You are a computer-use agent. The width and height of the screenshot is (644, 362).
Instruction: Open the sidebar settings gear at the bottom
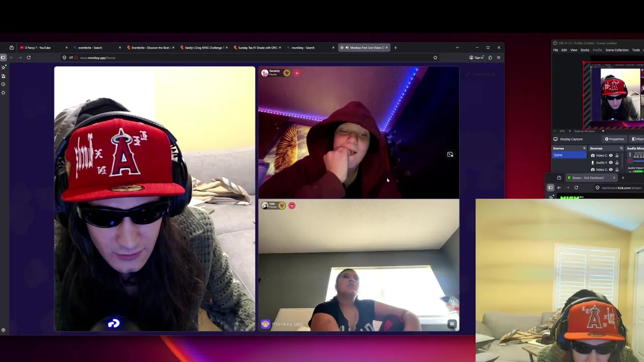4,330
